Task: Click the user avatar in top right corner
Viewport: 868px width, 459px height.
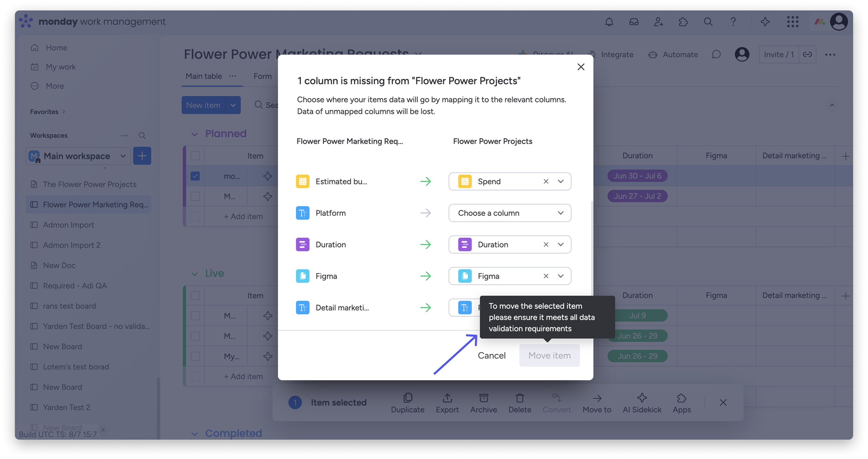Action: tap(839, 22)
